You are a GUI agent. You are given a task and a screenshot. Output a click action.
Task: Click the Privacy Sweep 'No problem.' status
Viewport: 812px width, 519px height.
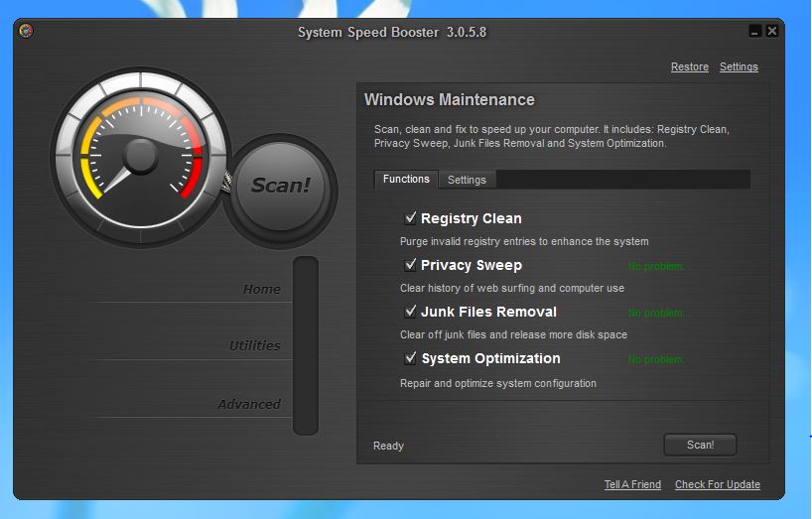point(656,267)
